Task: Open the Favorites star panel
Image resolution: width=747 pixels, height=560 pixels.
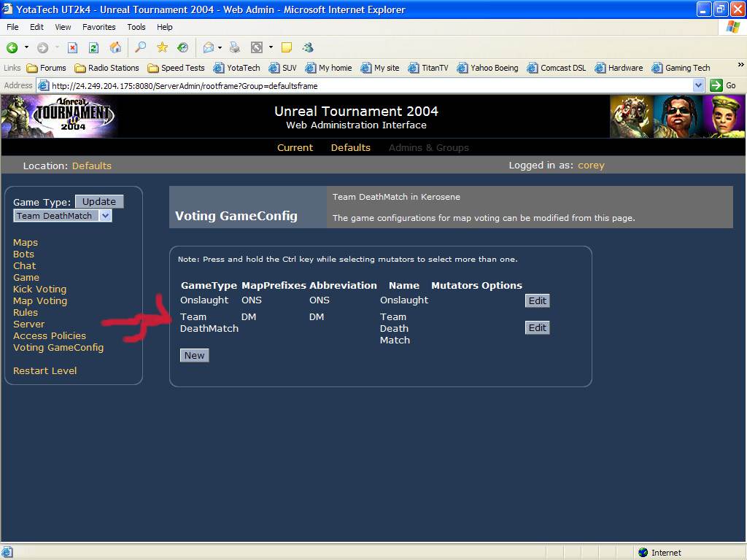Action: tap(162, 47)
